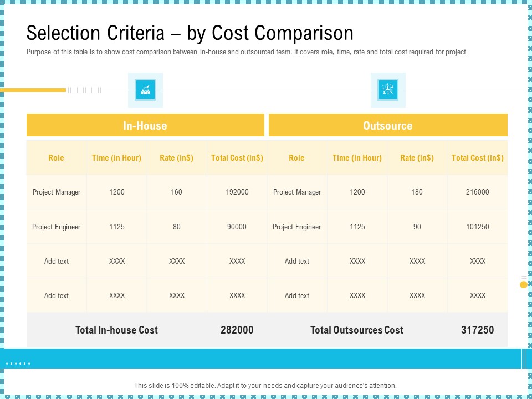The width and height of the screenshot is (532, 399).
Task: Click the total cost value '90000'
Action: coord(237,227)
